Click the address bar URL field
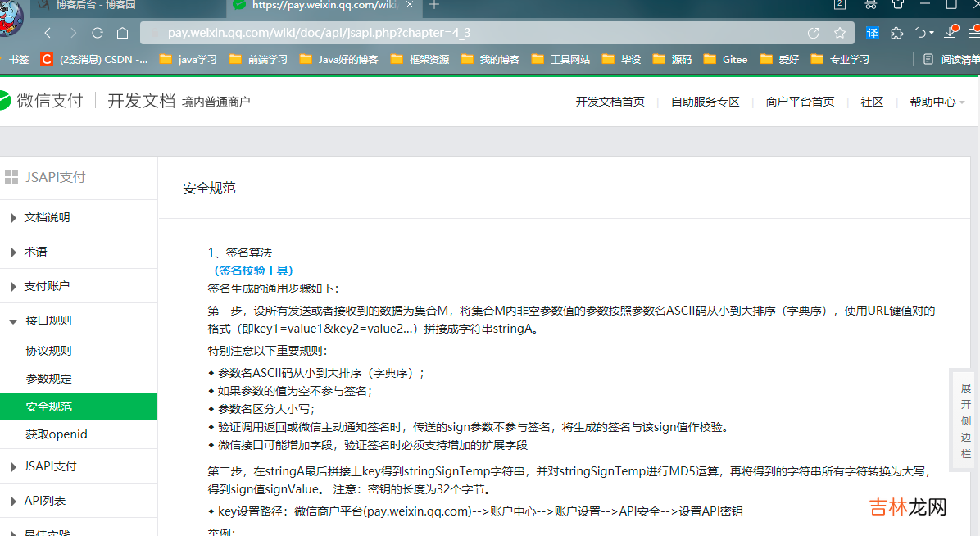The height and width of the screenshot is (536, 980). click(x=475, y=33)
